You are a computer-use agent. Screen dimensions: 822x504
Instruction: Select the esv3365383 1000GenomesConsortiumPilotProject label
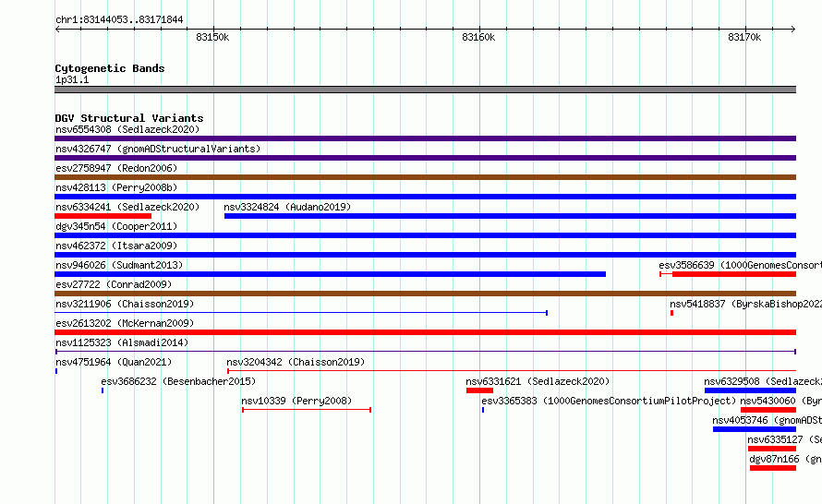click(x=609, y=401)
